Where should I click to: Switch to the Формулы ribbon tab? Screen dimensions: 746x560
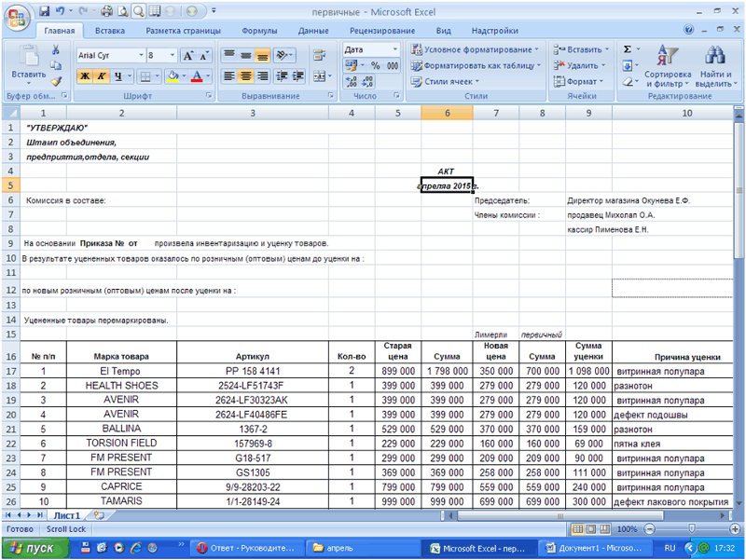[x=259, y=31]
